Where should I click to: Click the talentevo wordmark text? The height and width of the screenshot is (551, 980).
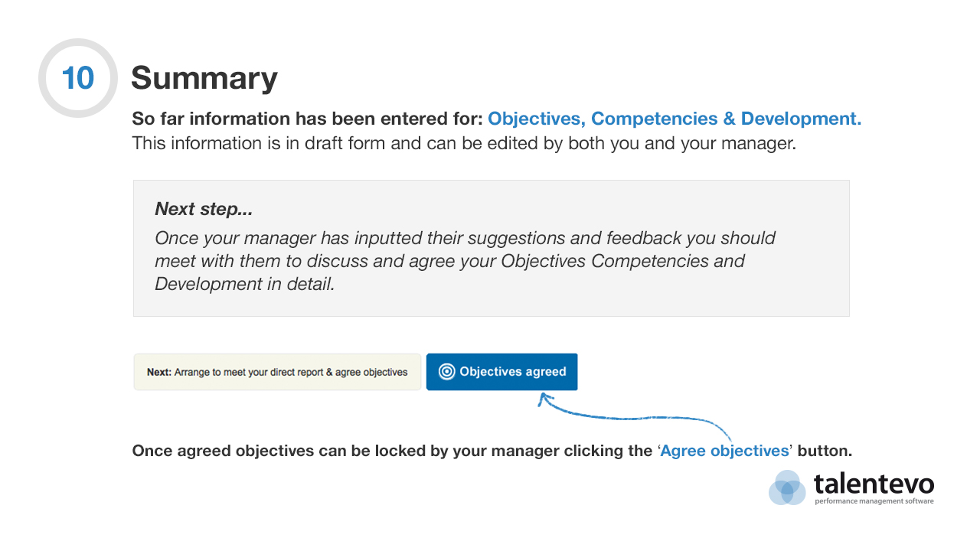[874, 484]
